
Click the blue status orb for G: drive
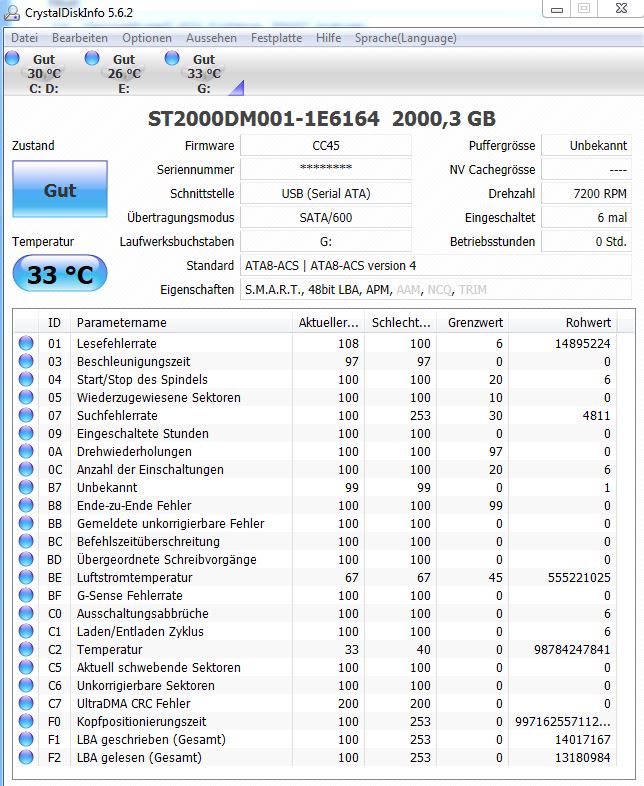click(x=172, y=59)
